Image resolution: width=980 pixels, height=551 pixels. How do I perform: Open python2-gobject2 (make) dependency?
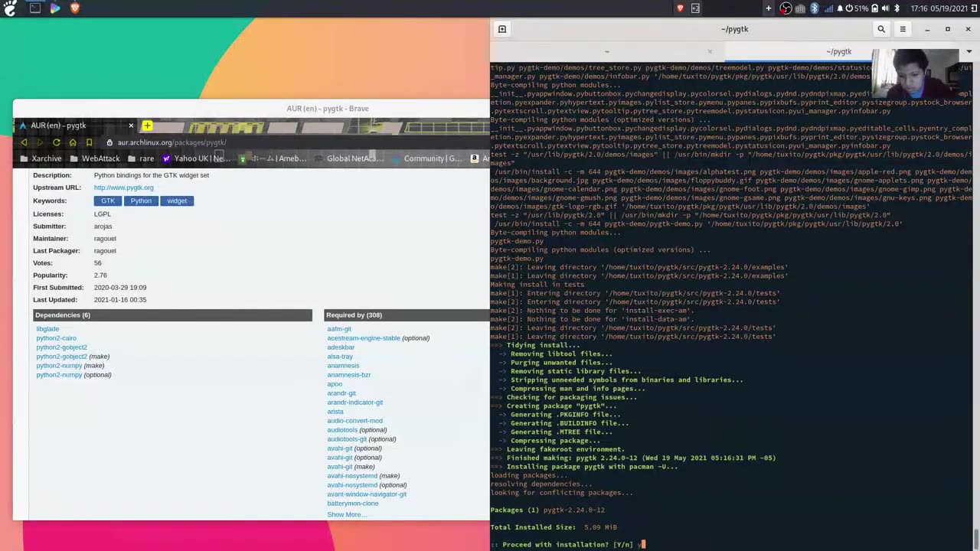61,357
